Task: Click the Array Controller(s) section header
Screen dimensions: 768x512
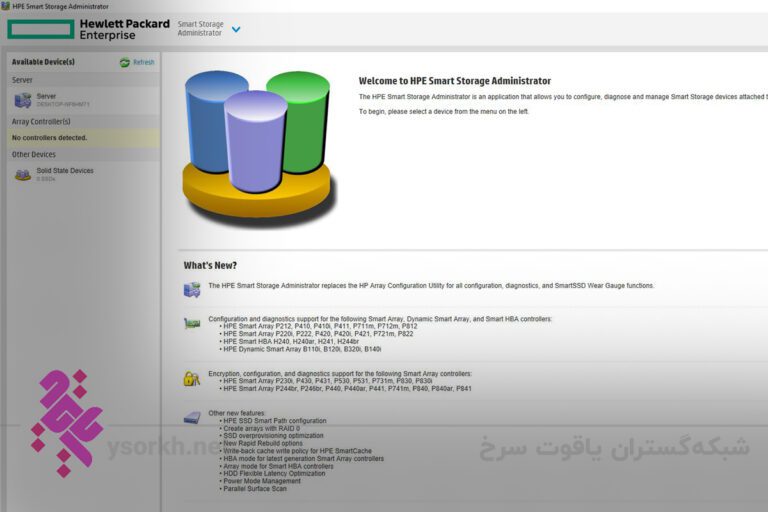Action: [x=41, y=122]
